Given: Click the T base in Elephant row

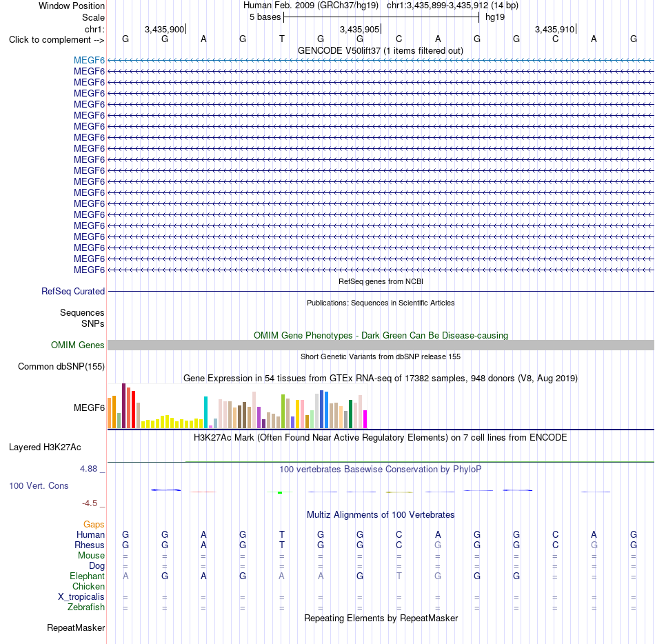Looking at the screenshot, I should pyautogui.click(x=399, y=576).
